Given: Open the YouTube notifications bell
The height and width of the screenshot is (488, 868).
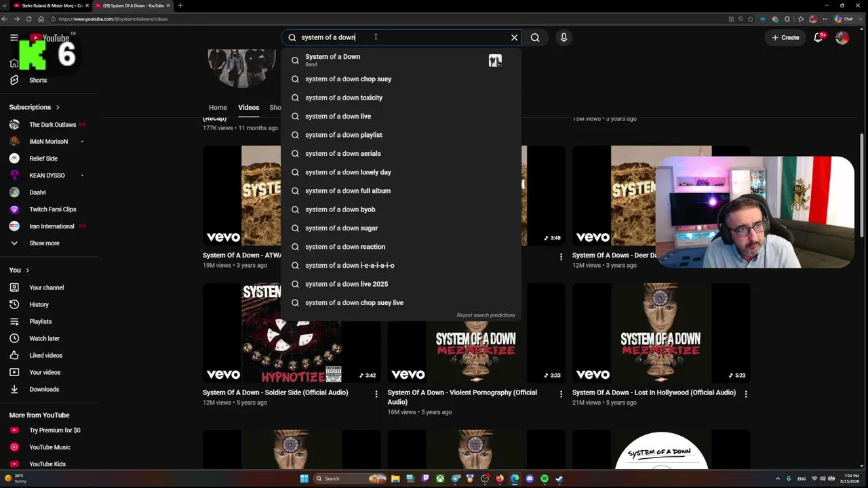Looking at the screenshot, I should point(818,37).
